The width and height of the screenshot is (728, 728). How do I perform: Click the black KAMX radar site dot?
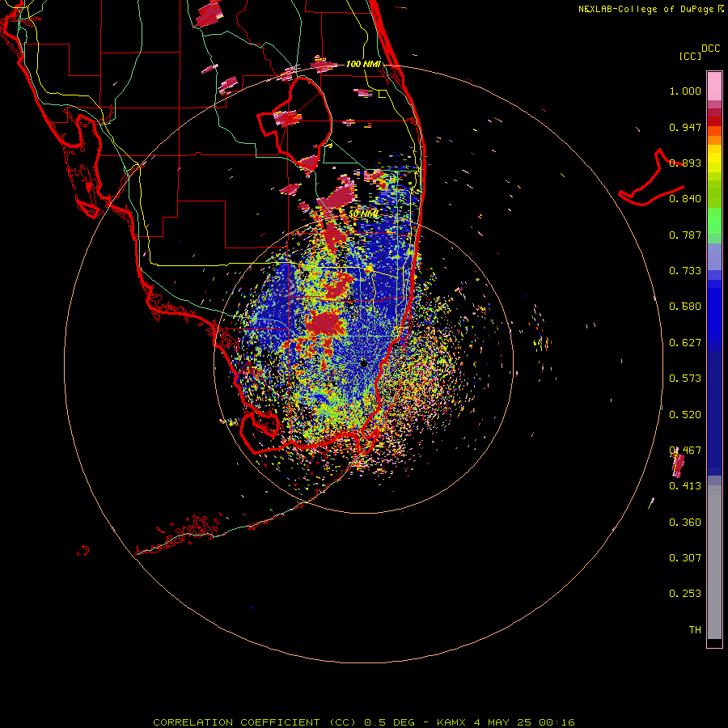coord(363,363)
